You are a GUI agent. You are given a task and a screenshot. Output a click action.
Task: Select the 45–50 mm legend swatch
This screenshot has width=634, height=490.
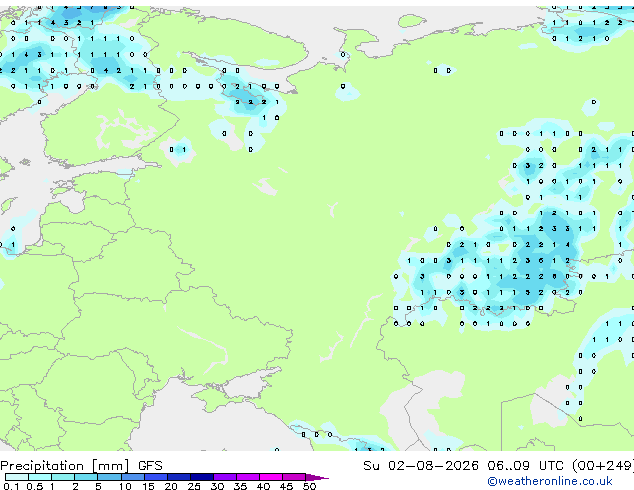coord(294,477)
